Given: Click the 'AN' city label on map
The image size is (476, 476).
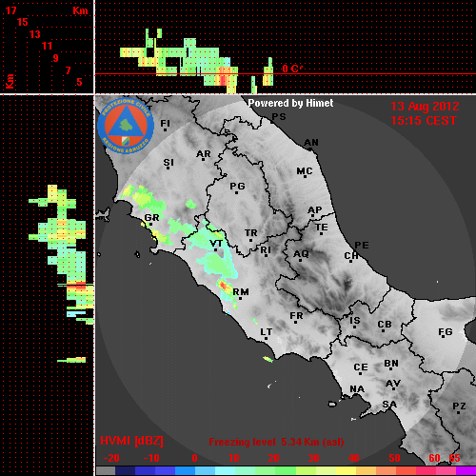Looking at the screenshot, I should coord(311,143).
